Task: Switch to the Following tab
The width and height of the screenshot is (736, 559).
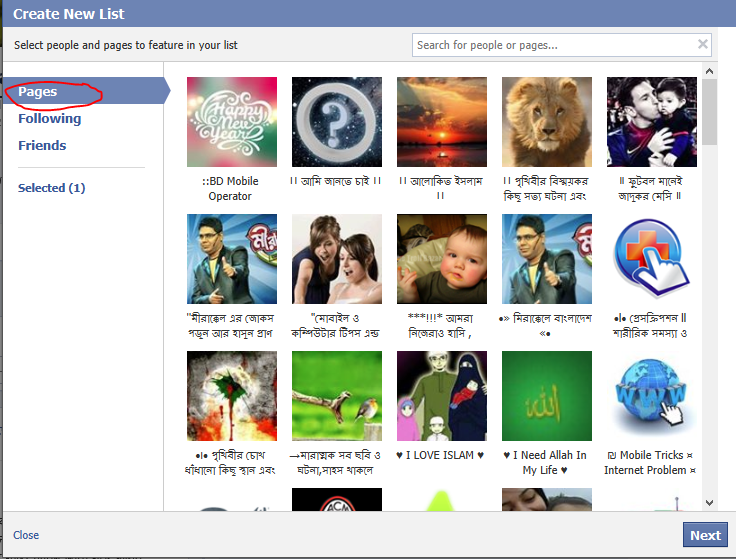Action: (49, 119)
